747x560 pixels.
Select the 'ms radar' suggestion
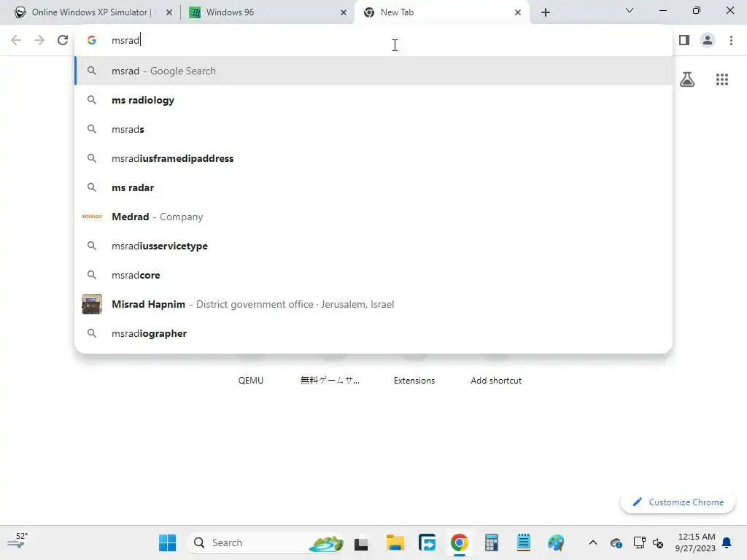click(373, 187)
